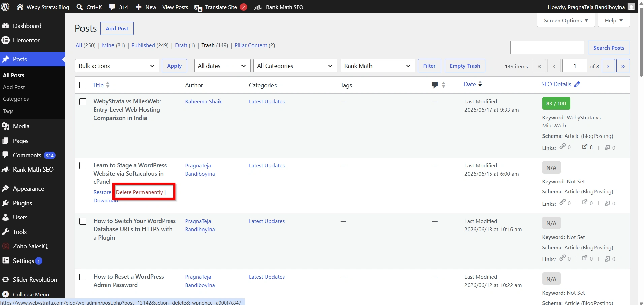The image size is (644, 305).
Task: Open search with the Ctrl+K magnifier icon
Action: [80, 7]
